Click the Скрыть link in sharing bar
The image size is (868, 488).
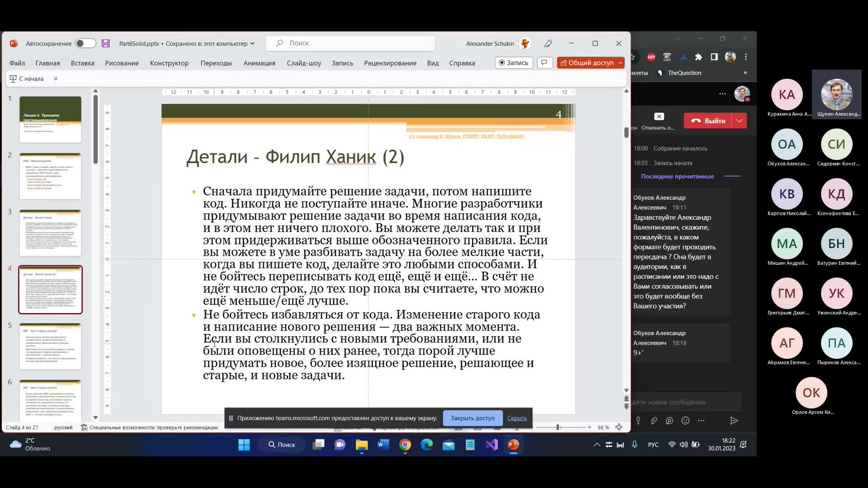pos(517,418)
